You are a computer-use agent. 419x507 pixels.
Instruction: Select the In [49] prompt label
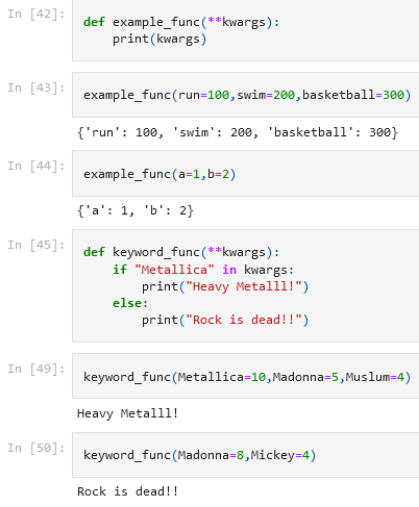pos(36,369)
